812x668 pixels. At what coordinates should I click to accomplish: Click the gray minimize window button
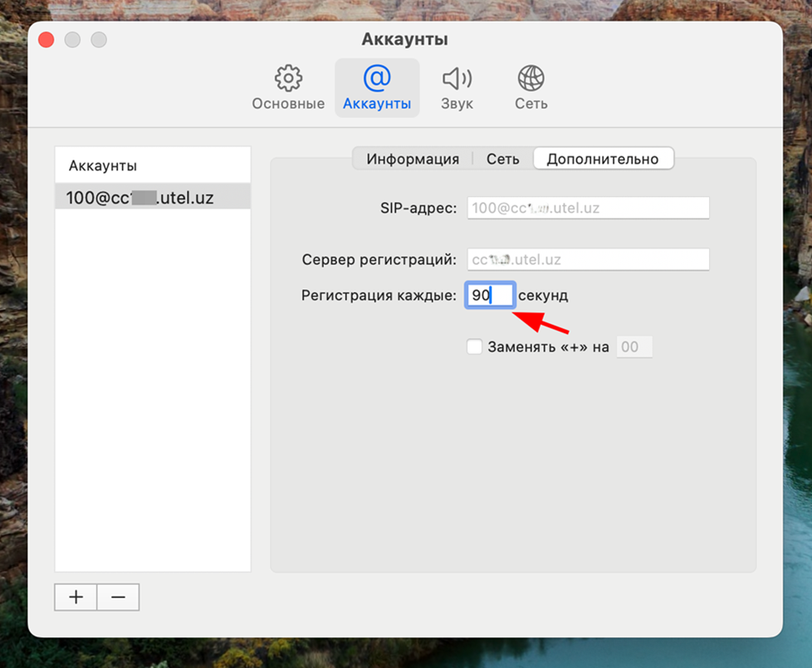pyautogui.click(x=72, y=39)
